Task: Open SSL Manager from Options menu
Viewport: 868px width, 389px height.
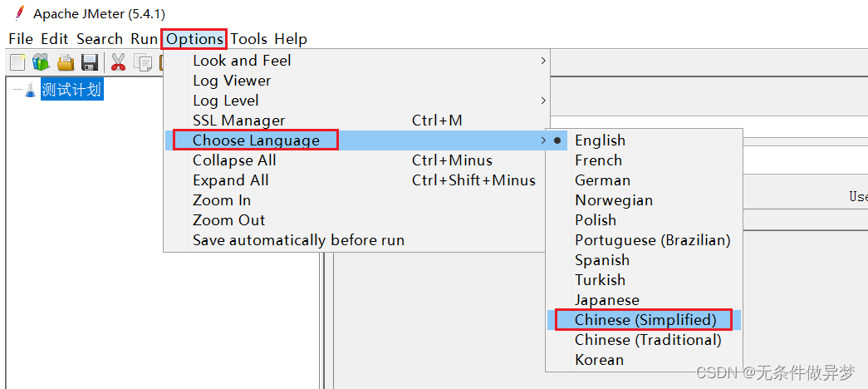Action: click(357, 121)
